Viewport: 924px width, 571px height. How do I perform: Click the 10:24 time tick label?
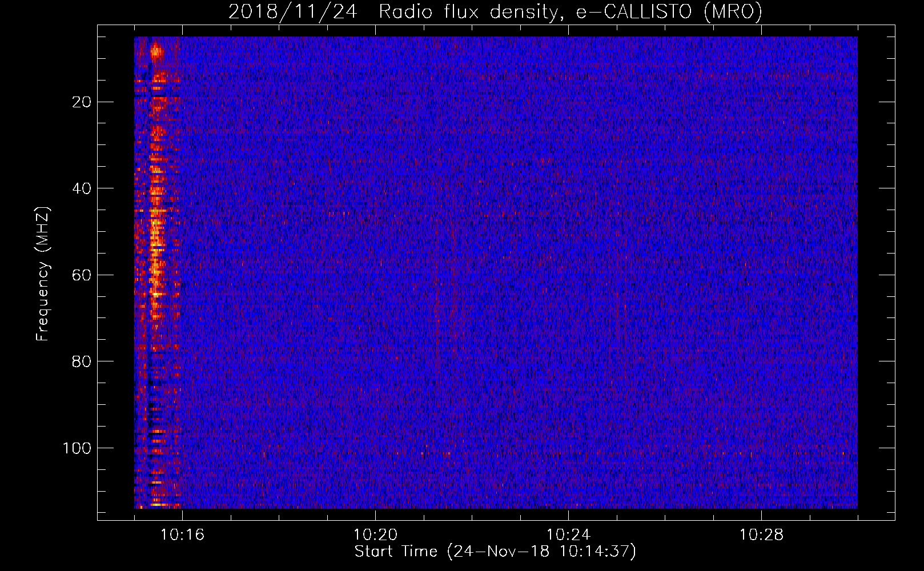(x=568, y=535)
